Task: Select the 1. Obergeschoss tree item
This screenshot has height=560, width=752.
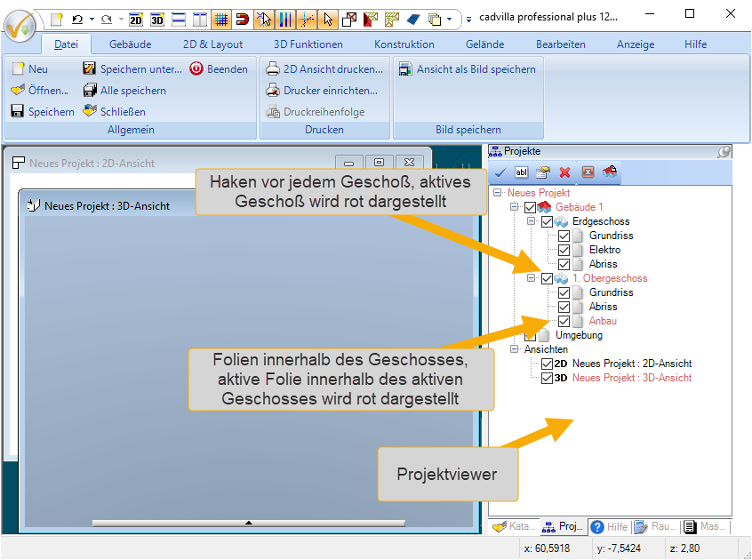Action: pos(610,278)
